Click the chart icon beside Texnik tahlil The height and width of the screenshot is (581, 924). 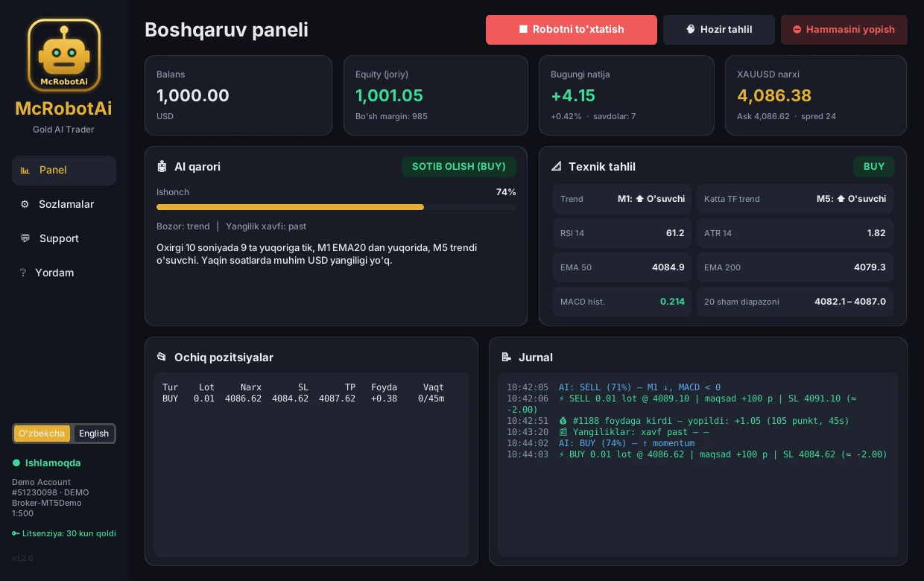click(556, 167)
